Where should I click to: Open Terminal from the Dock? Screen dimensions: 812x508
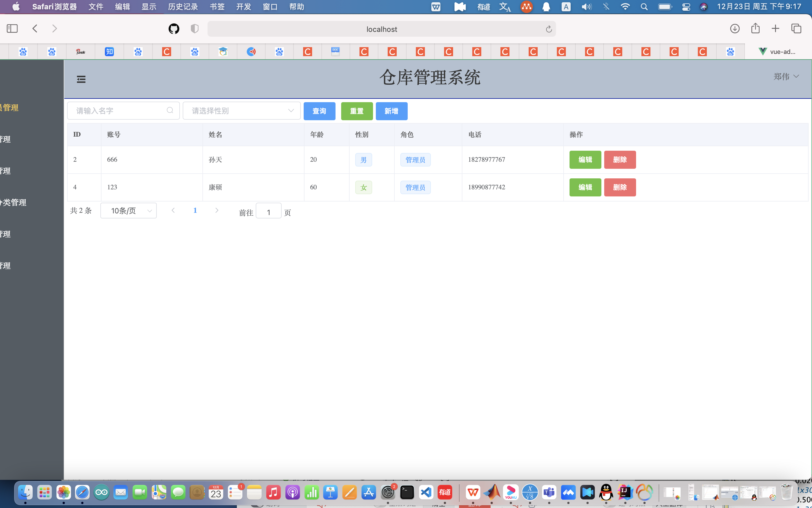click(x=407, y=492)
